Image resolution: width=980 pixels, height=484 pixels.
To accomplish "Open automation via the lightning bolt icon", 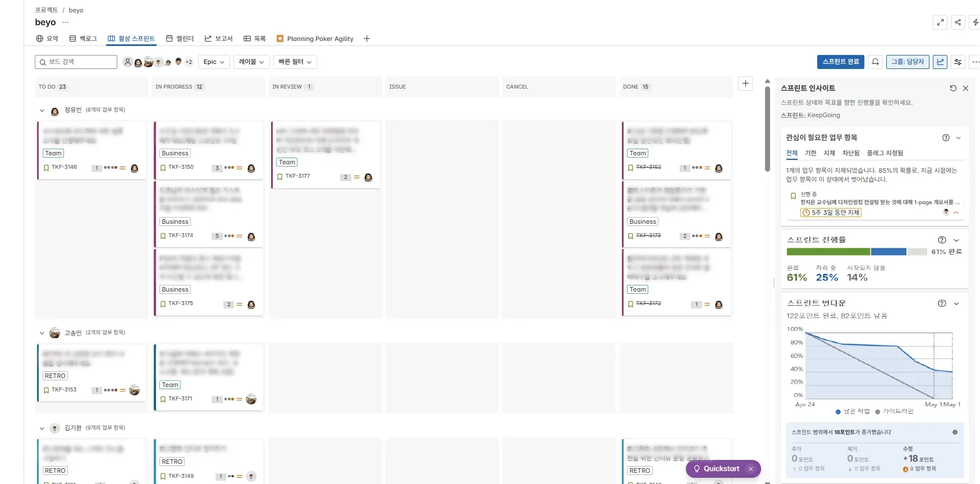I will [x=976, y=22].
